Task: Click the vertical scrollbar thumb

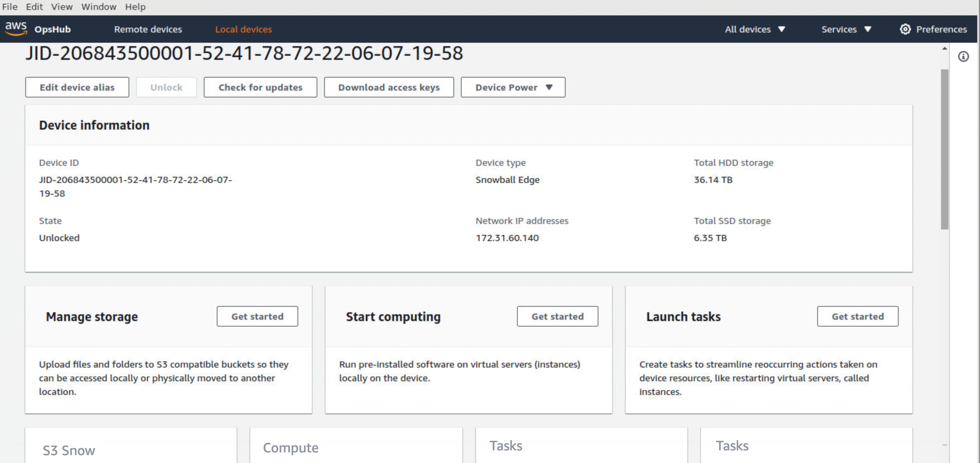Action: [x=944, y=149]
